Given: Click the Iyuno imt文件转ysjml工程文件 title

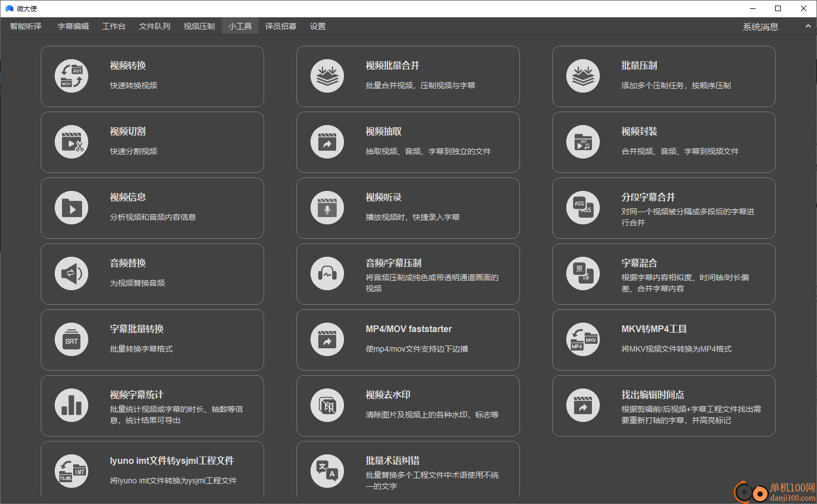Looking at the screenshot, I should click(172, 461).
